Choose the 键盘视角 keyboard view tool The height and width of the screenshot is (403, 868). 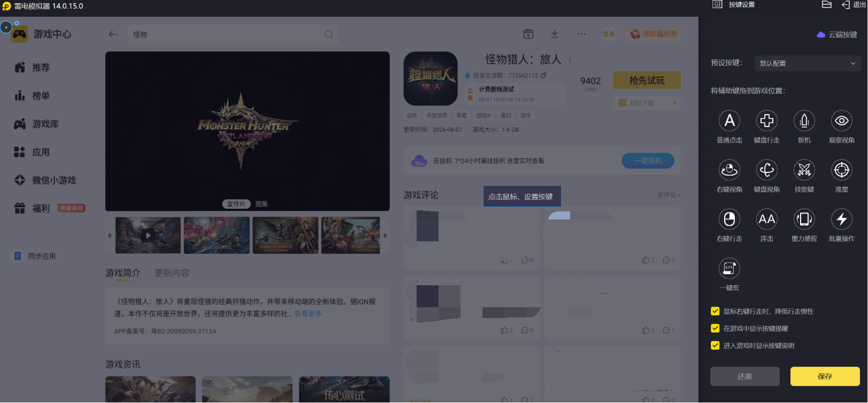[767, 170]
